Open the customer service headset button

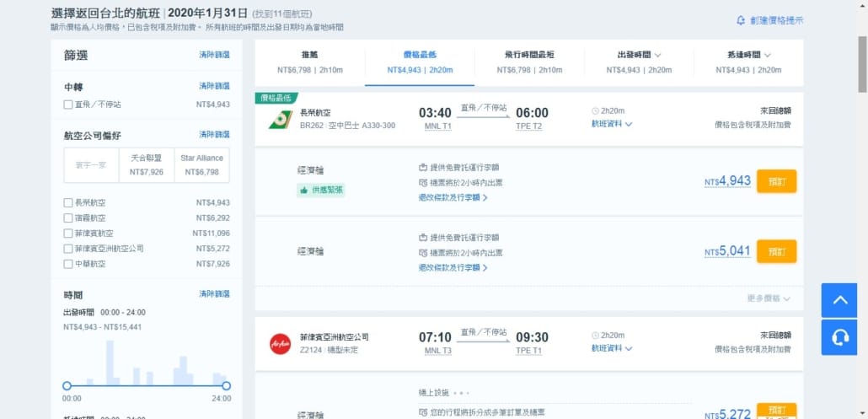coord(839,337)
